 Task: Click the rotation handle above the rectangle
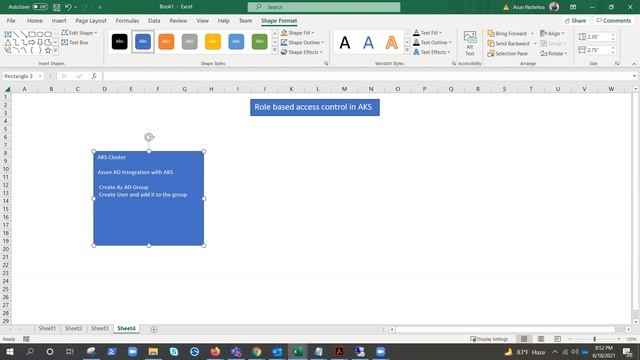[x=149, y=137]
